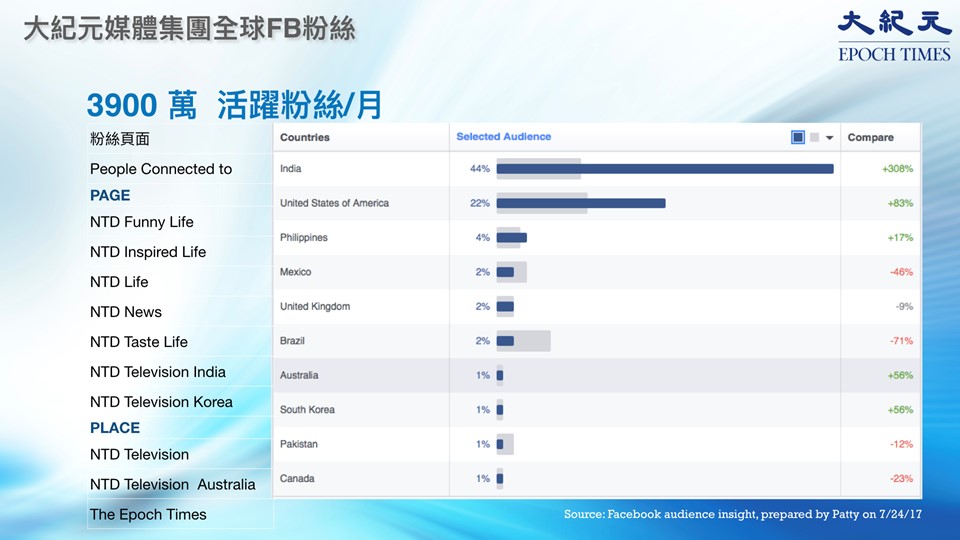Select the Countries column header

click(304, 137)
